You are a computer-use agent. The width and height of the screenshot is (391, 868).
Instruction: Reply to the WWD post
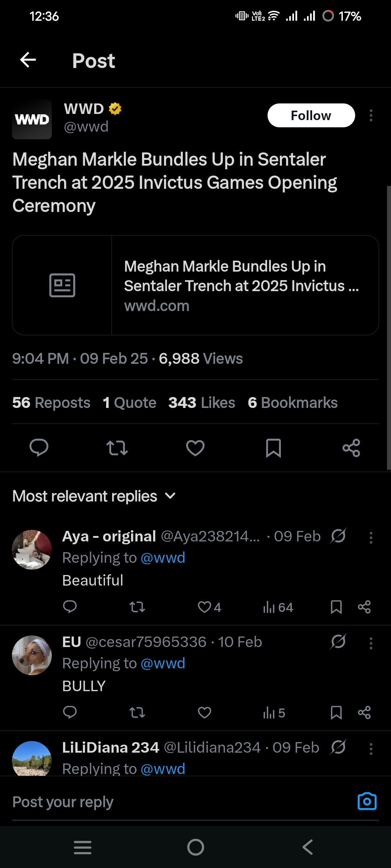point(39,448)
